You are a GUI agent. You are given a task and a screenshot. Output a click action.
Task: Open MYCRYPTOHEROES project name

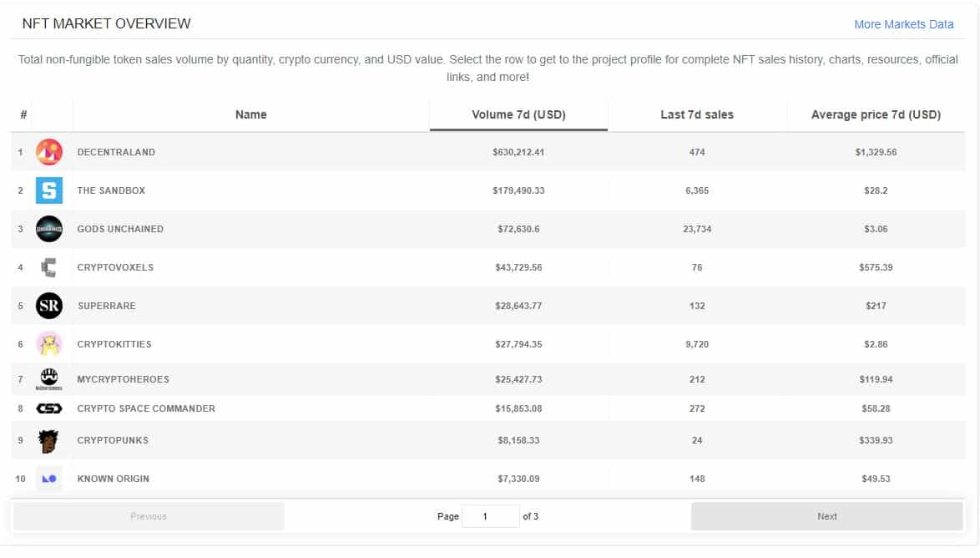pos(123,379)
